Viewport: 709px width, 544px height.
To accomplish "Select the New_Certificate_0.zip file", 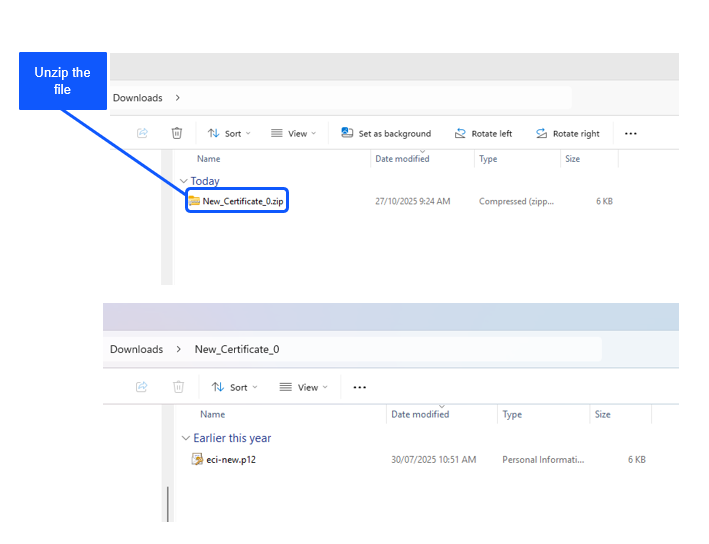I will point(236,201).
